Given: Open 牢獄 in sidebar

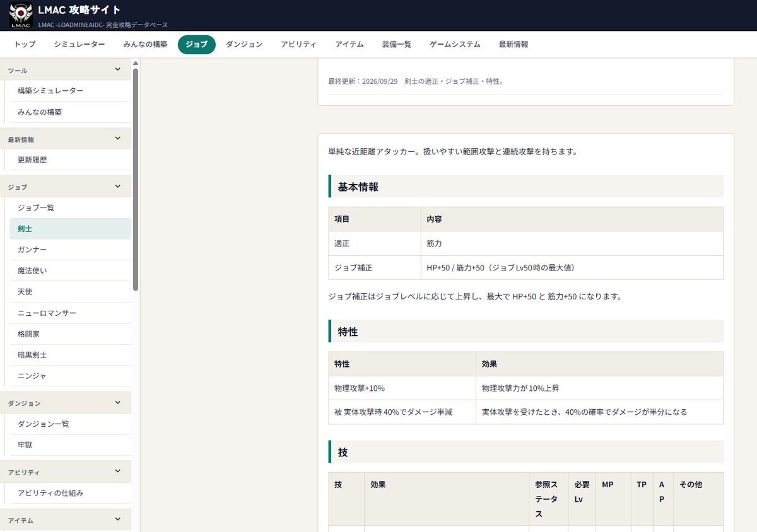Looking at the screenshot, I should (71, 445).
